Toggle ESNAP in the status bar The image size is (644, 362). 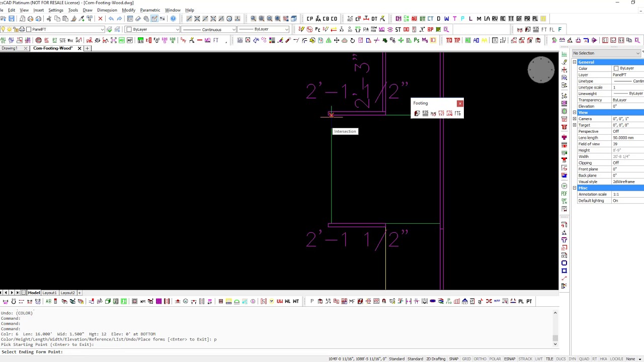pyautogui.click(x=510, y=359)
